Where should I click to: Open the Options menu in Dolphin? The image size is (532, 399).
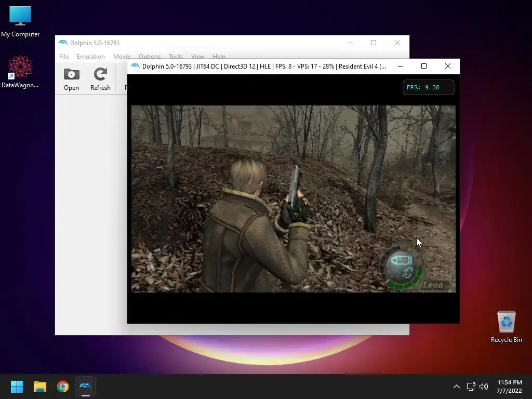(149, 56)
